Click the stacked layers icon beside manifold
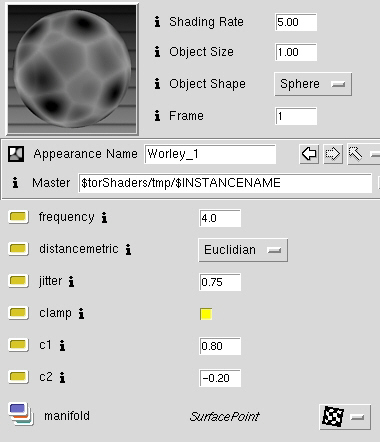Screen dimensions: 380x442 (x=21, y=414)
